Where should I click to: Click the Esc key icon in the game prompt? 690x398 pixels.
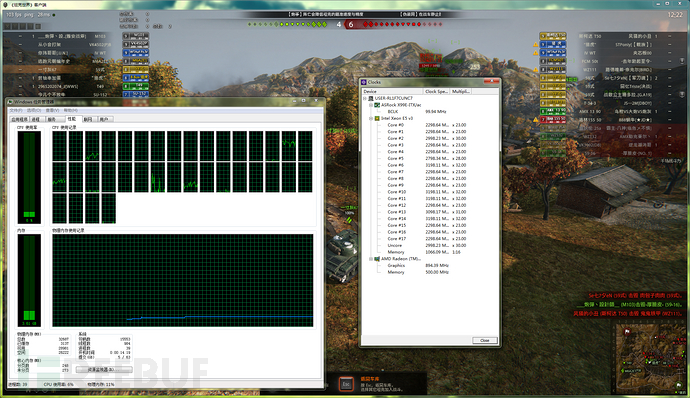click(346, 384)
